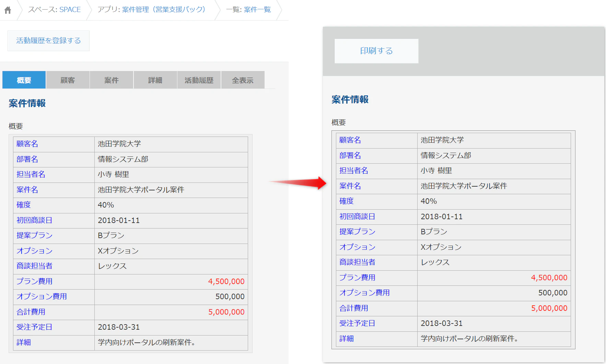
Task: Select the 全表示 tab
Action: point(243,80)
